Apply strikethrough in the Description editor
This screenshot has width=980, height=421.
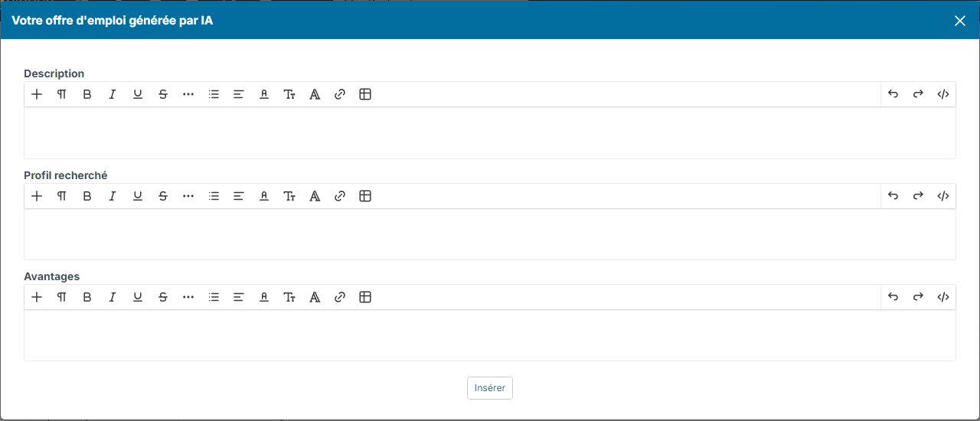click(163, 94)
